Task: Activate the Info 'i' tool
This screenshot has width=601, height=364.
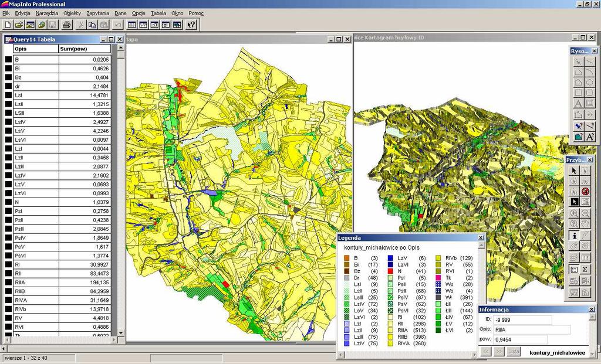Action: (x=574, y=236)
